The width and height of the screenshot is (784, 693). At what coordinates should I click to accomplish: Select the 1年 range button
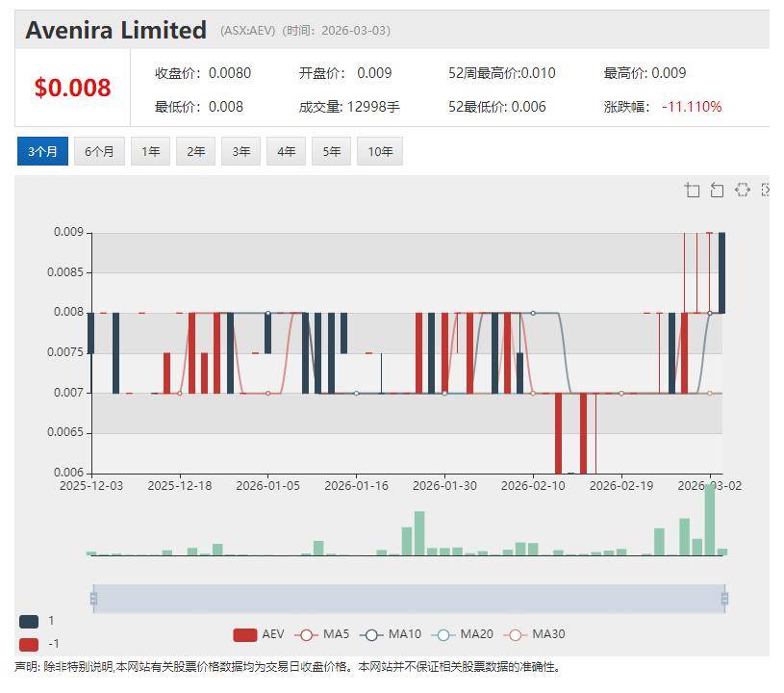click(151, 151)
